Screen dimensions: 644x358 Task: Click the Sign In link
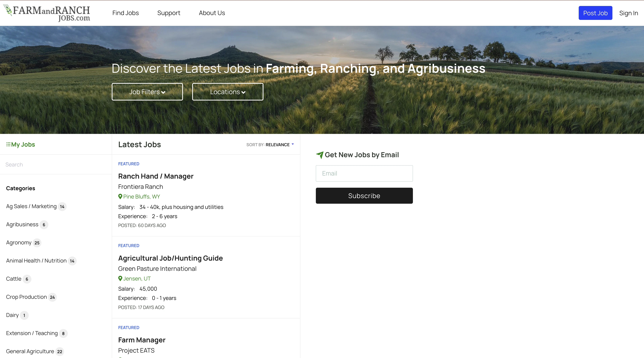628,13
